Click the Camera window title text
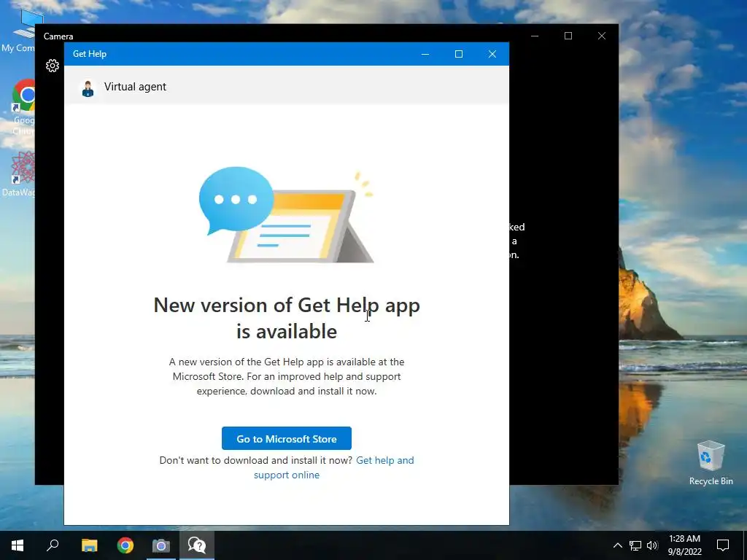This screenshot has height=560, width=747. (x=58, y=36)
